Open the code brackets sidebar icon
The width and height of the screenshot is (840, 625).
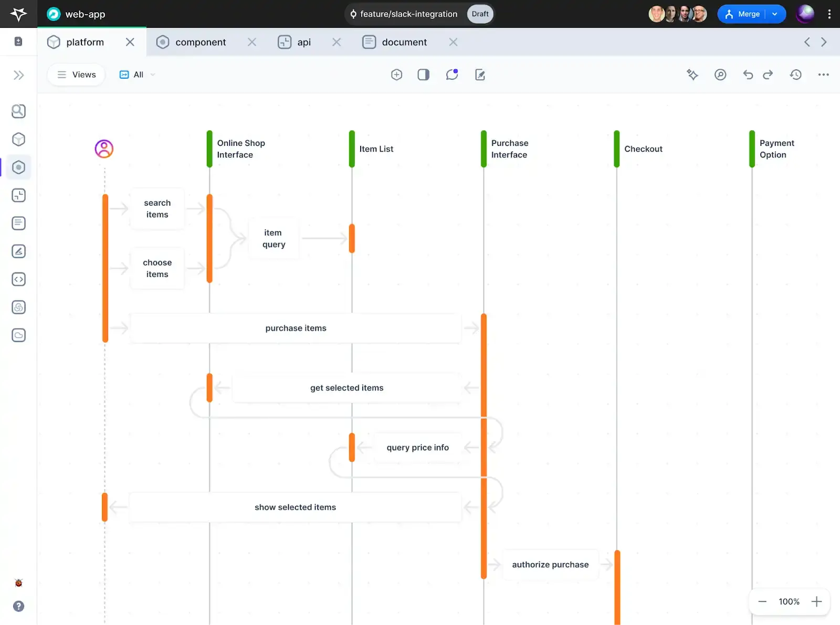(19, 279)
